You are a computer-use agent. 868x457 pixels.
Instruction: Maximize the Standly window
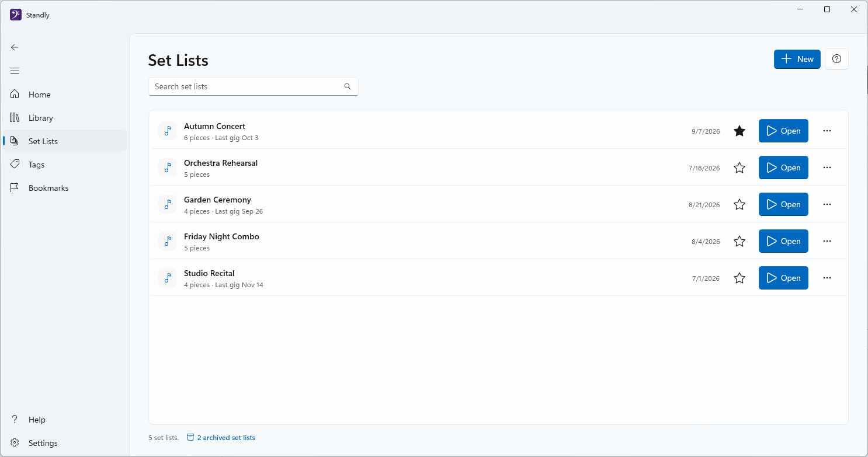click(827, 9)
